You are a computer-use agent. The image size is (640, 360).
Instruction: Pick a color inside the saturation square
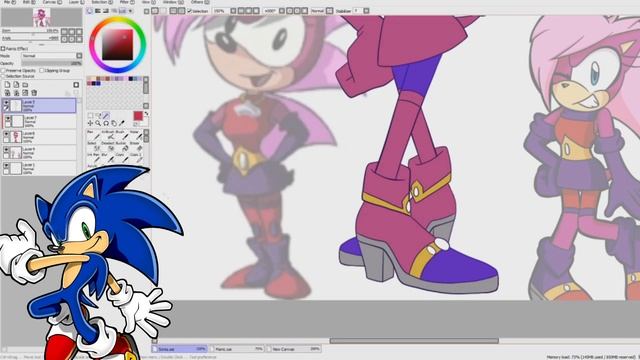(x=118, y=44)
